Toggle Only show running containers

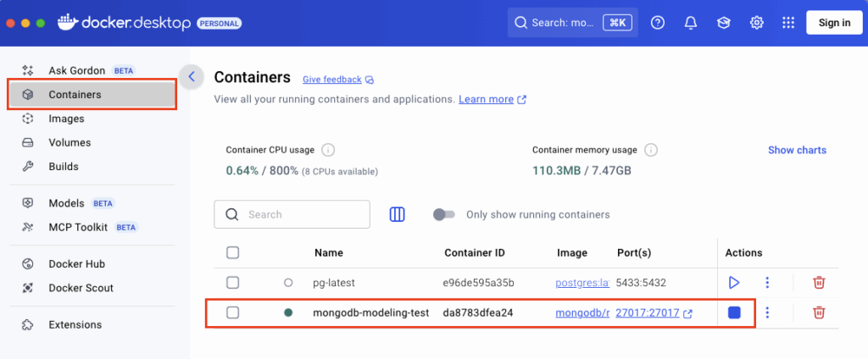443,214
